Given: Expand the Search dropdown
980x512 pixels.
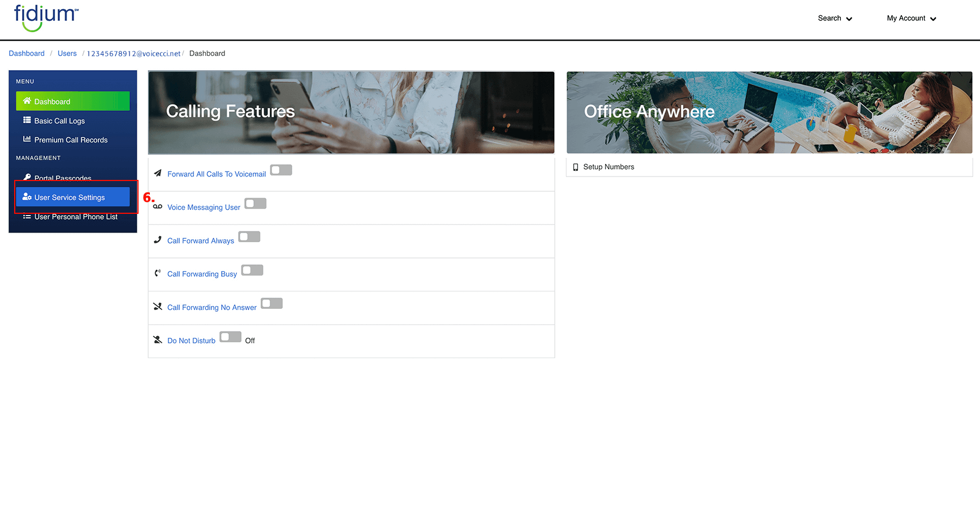Looking at the screenshot, I should pos(835,18).
